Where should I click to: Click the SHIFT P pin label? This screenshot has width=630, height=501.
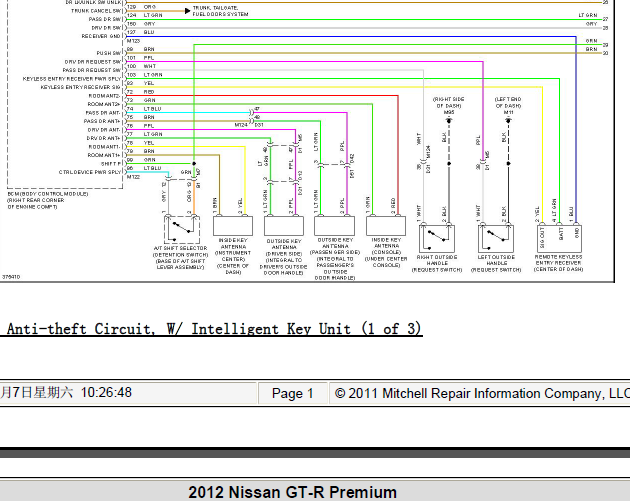[111, 164]
